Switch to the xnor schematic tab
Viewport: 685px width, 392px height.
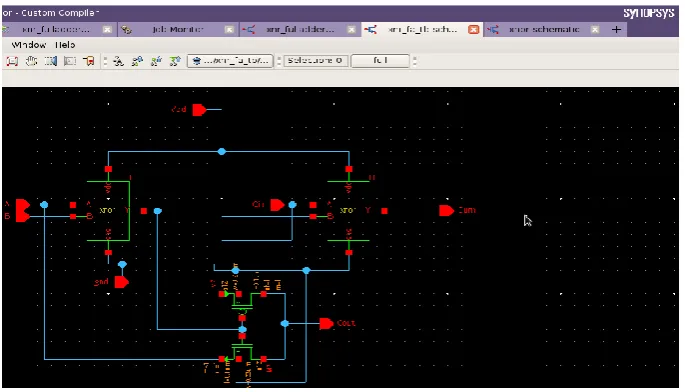click(x=544, y=30)
